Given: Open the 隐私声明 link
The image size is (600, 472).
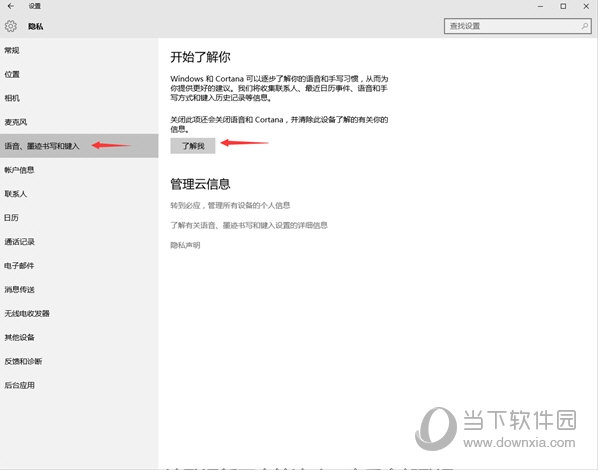Looking at the screenshot, I should (185, 245).
